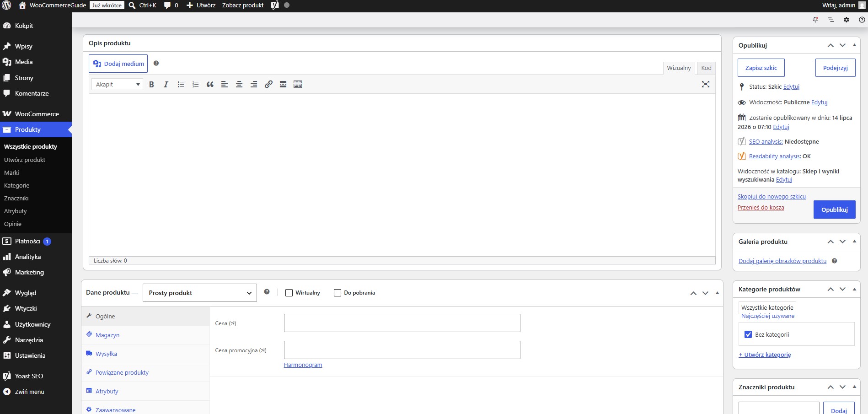Screen dimensions: 868x414
Task: Align text right in editor
Action: point(254,84)
